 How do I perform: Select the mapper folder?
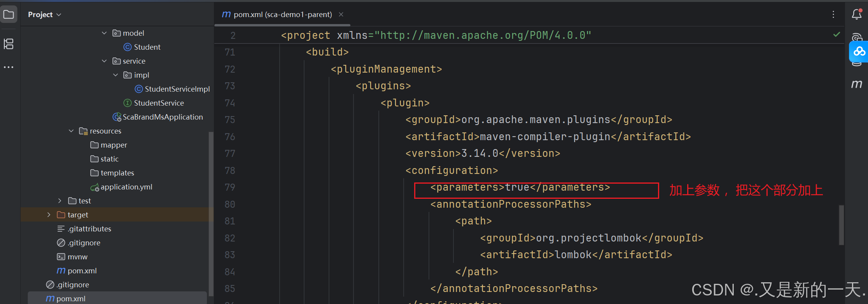point(114,145)
